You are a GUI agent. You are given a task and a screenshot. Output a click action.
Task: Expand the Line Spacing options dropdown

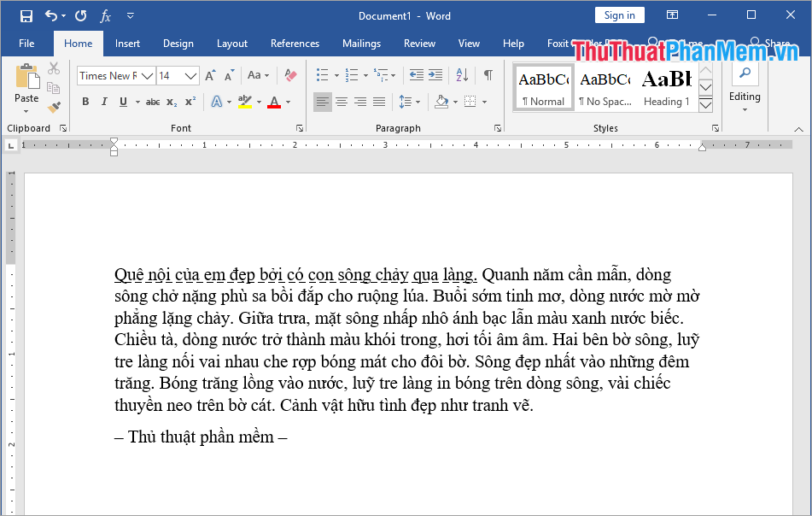(x=419, y=103)
